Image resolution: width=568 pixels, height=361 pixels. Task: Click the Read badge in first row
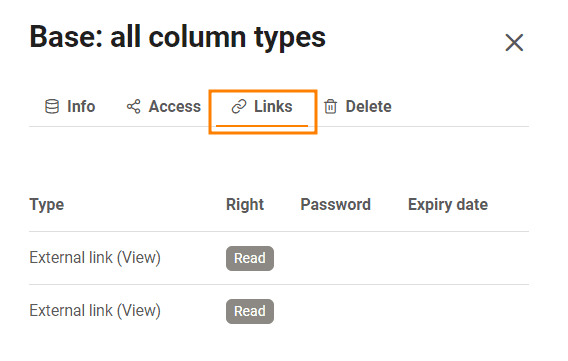(250, 258)
